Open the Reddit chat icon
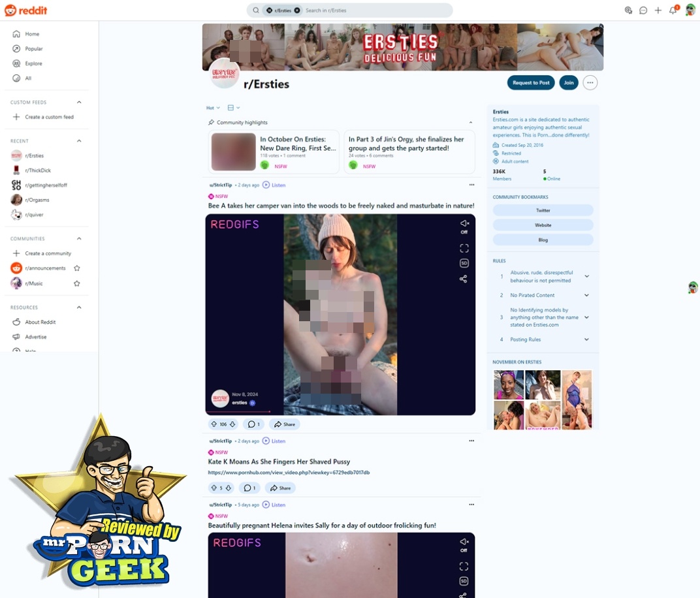This screenshot has height=598, width=700. click(x=643, y=10)
